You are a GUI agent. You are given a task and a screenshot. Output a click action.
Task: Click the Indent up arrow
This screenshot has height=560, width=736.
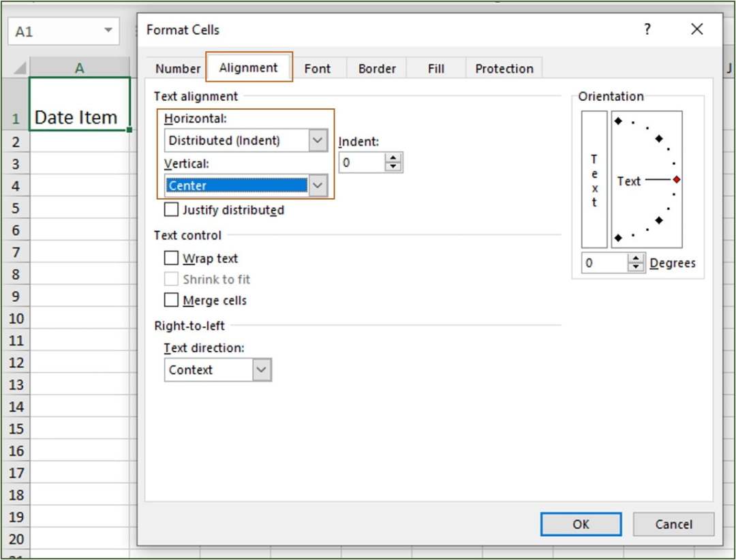pos(393,157)
